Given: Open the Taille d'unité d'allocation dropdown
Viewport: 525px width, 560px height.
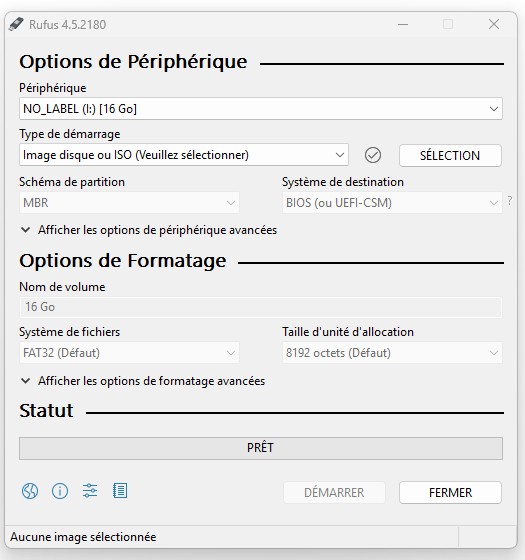Looking at the screenshot, I should (392, 352).
